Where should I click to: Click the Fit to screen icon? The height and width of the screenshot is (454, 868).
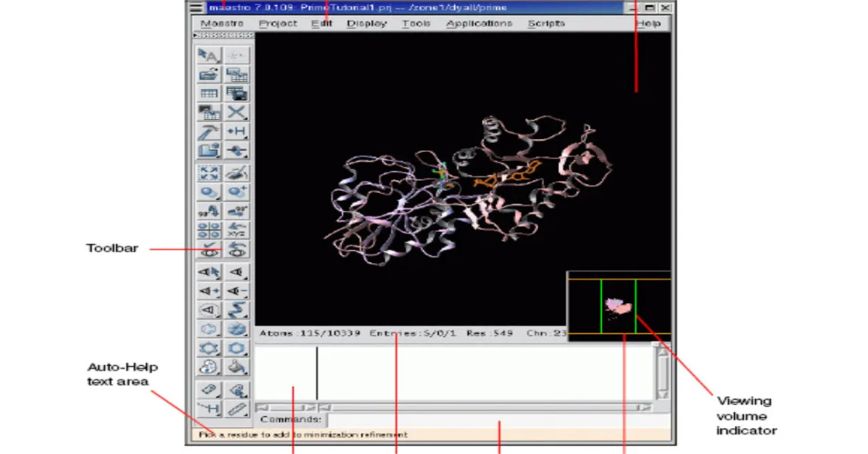[209, 173]
